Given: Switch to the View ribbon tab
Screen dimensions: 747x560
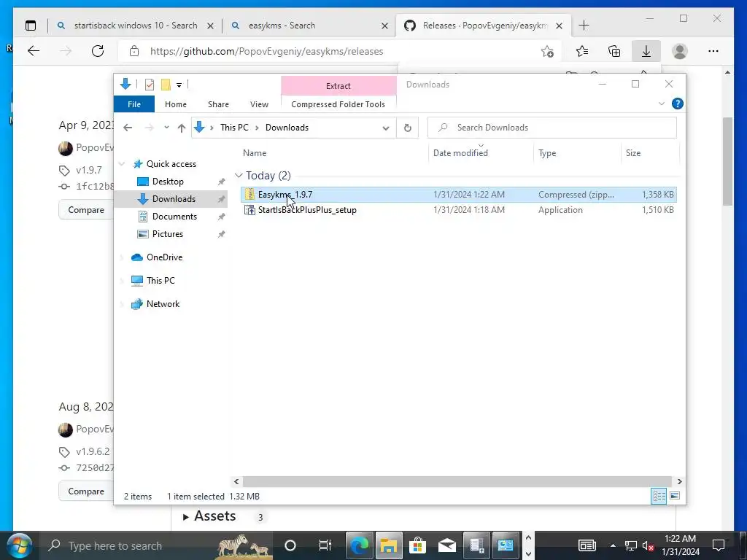Looking at the screenshot, I should point(259,104).
